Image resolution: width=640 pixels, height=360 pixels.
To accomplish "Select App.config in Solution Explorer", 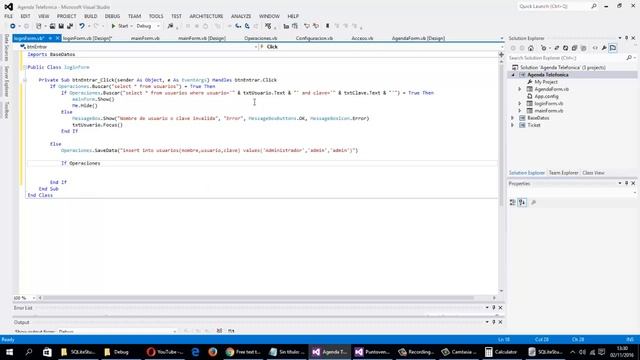I will point(546,96).
